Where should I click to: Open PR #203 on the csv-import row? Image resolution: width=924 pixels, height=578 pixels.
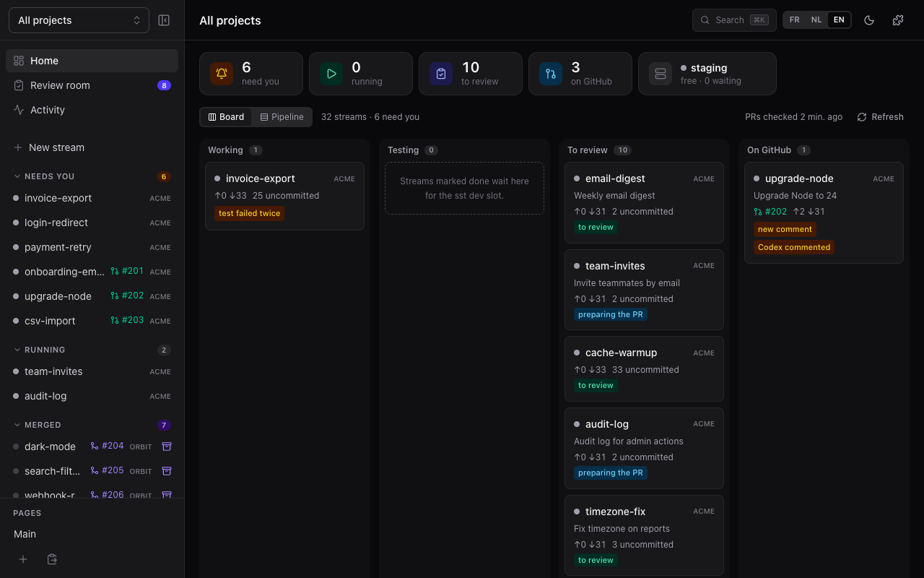click(x=127, y=321)
